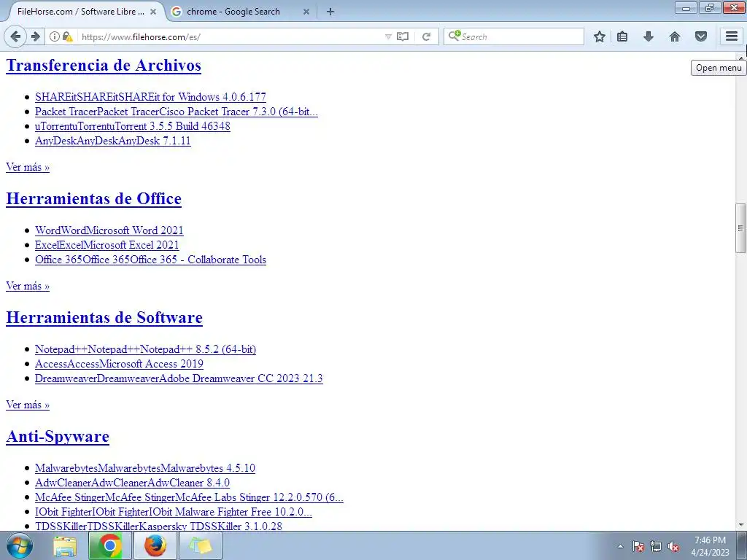Click the address bar URL field
Image resolution: width=747 pixels, height=560 pixels.
click(231, 36)
